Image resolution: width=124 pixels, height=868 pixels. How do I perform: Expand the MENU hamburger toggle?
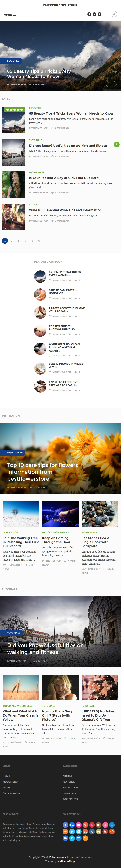(x=10, y=15)
